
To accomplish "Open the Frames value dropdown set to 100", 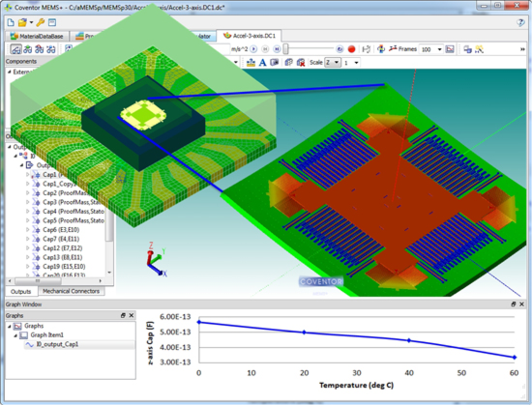I will (439, 49).
